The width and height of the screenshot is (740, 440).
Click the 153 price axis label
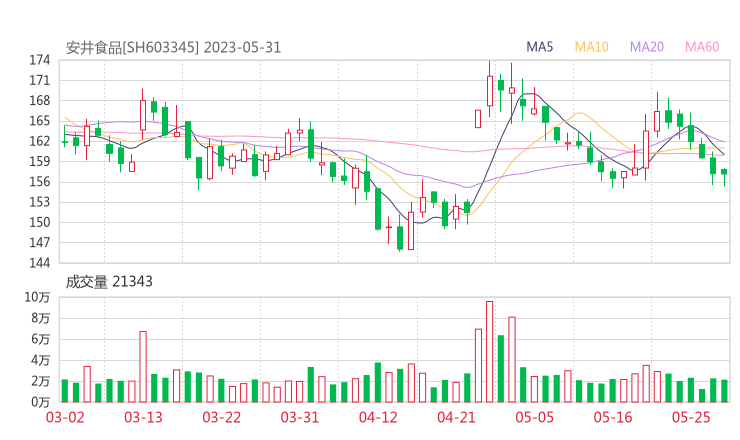tap(40, 202)
